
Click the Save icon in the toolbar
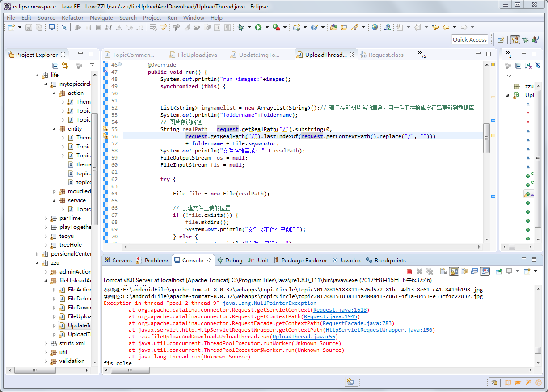click(29, 27)
